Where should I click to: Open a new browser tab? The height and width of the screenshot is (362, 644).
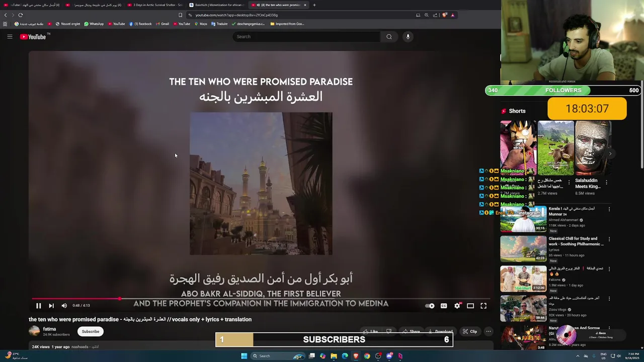pos(314,5)
